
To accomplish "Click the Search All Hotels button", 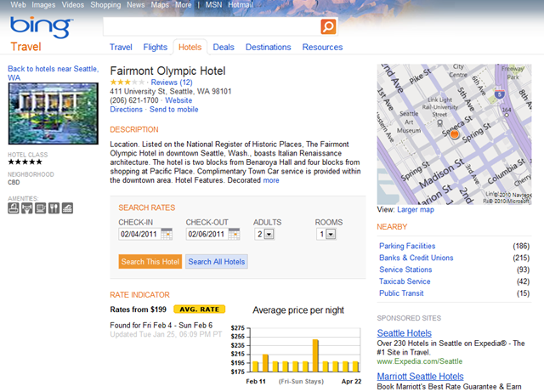I will (x=217, y=261).
